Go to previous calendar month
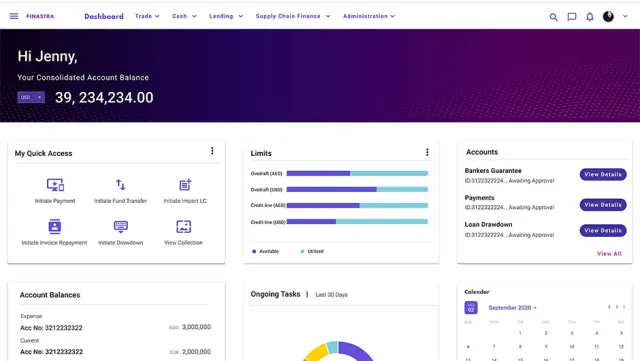 [609, 307]
